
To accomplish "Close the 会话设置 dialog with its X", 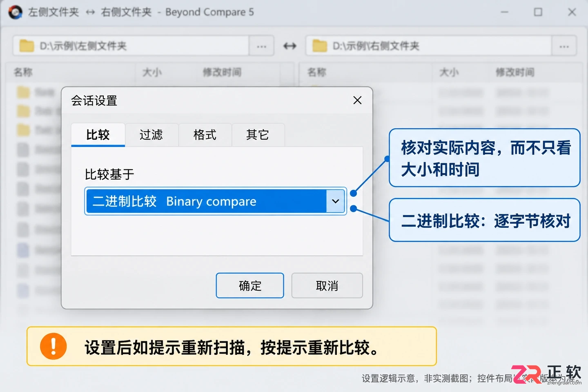I will click(357, 100).
